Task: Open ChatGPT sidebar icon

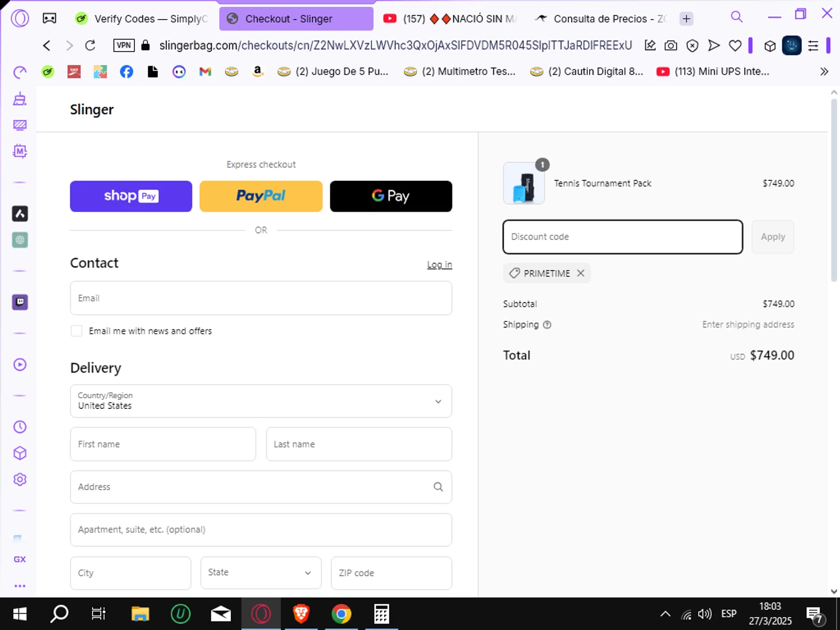Action: 20,240
